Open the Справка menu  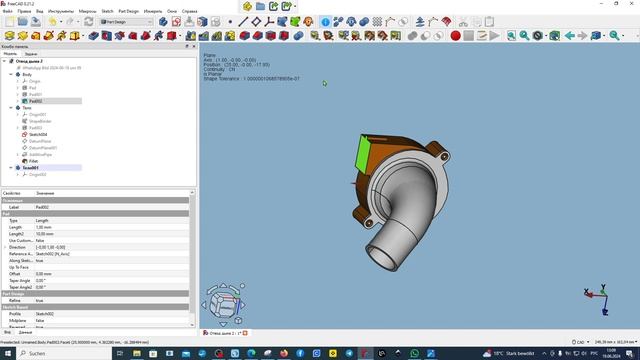click(x=189, y=11)
